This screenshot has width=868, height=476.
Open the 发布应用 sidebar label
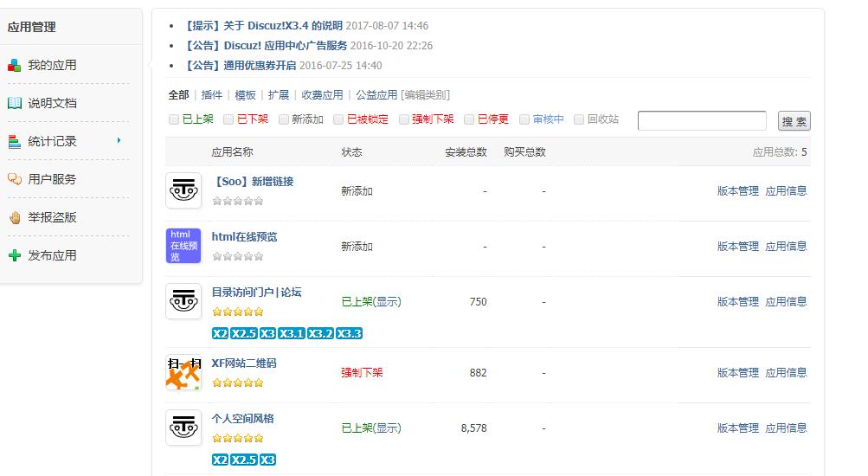point(52,255)
